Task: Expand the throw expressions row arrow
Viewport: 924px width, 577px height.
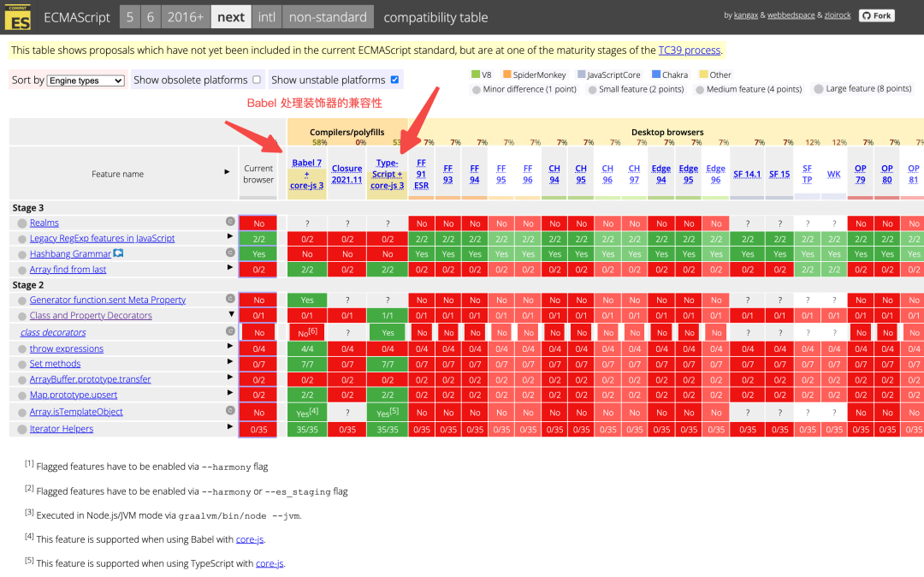Action: [x=230, y=346]
